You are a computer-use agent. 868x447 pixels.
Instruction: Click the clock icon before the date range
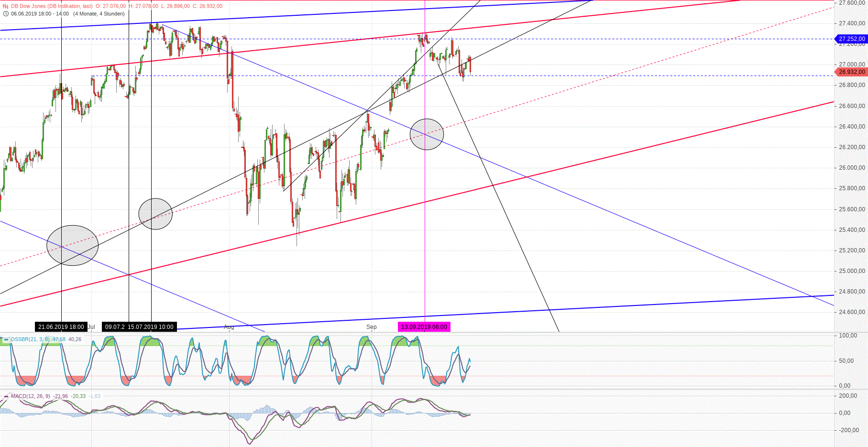[x=6, y=14]
